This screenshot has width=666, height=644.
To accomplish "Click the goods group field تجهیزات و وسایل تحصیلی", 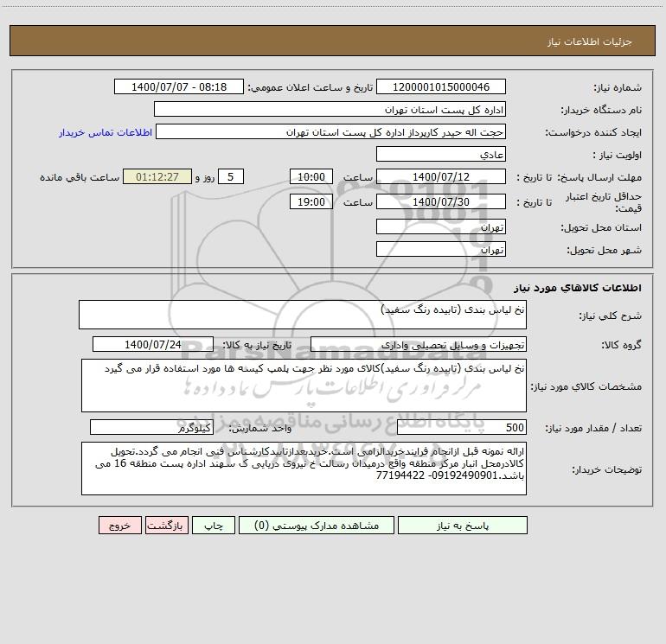I will tap(419, 344).
